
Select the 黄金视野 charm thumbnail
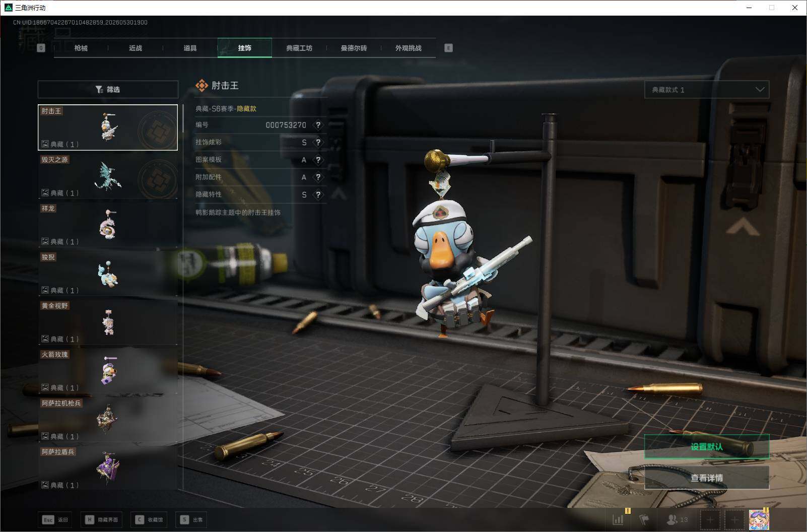(x=108, y=322)
